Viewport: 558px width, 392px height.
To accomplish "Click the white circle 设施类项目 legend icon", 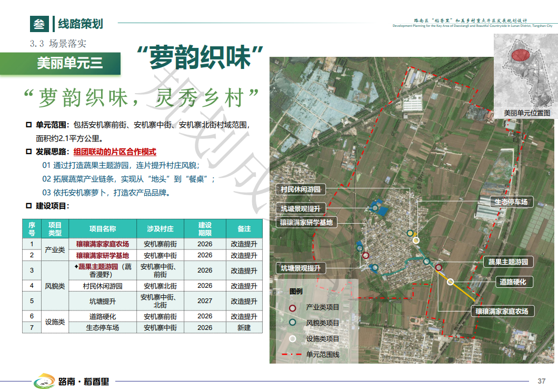I will click(x=292, y=339).
